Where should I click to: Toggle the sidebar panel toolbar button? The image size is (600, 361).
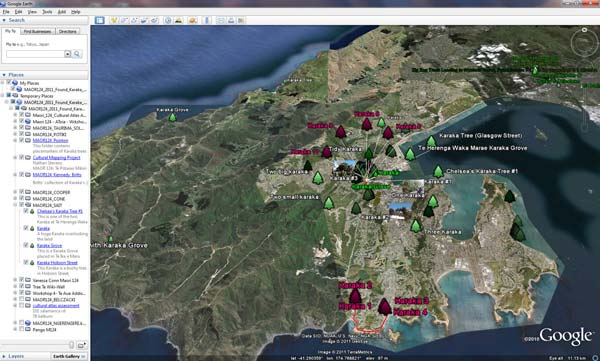point(99,20)
